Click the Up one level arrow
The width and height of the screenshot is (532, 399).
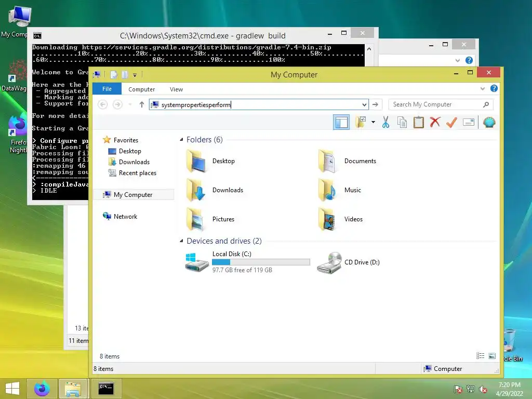tap(142, 104)
